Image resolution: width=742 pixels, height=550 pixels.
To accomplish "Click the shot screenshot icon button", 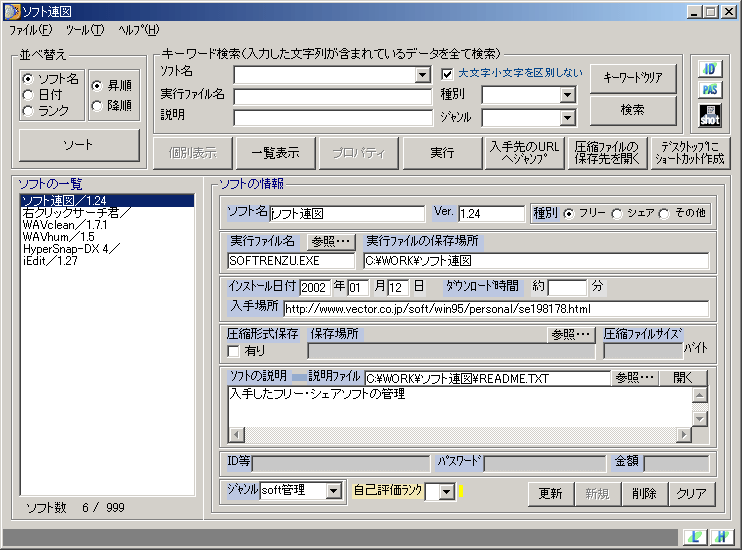I will click(710, 115).
